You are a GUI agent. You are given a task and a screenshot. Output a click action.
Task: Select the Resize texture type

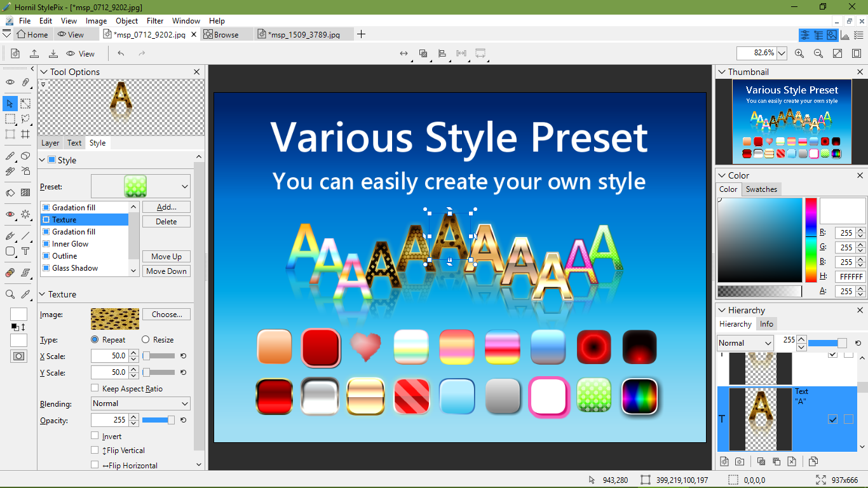[146, 340]
